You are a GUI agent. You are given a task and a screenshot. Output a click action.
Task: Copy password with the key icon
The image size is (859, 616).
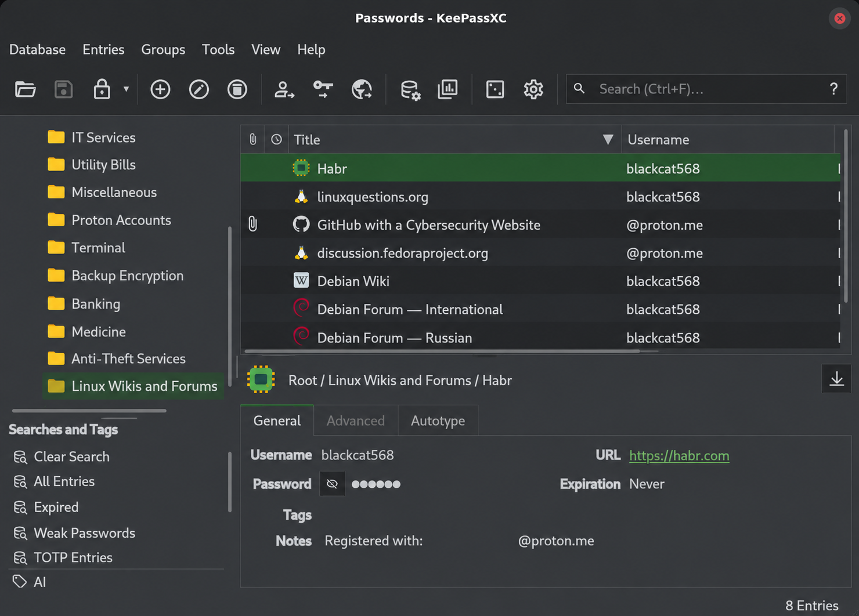(x=323, y=89)
